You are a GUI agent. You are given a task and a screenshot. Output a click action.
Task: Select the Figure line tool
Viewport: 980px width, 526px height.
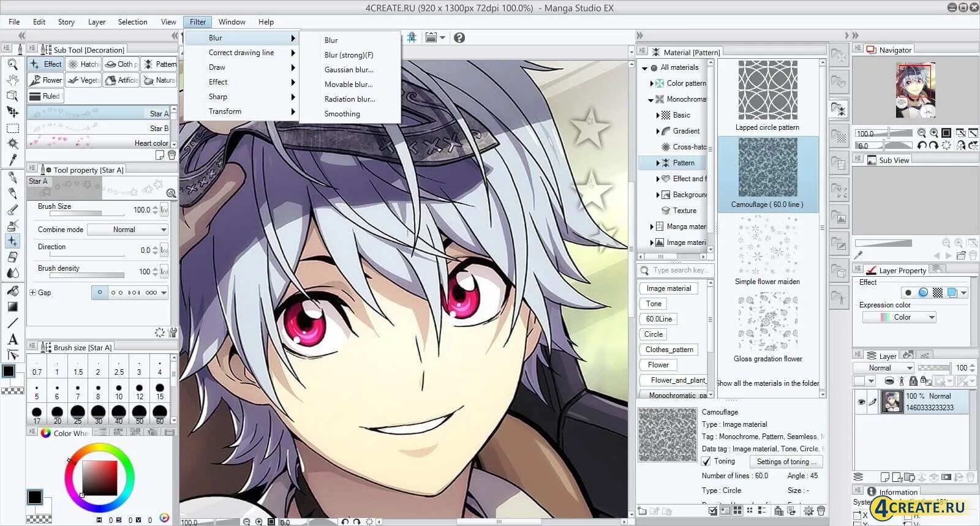click(12, 323)
